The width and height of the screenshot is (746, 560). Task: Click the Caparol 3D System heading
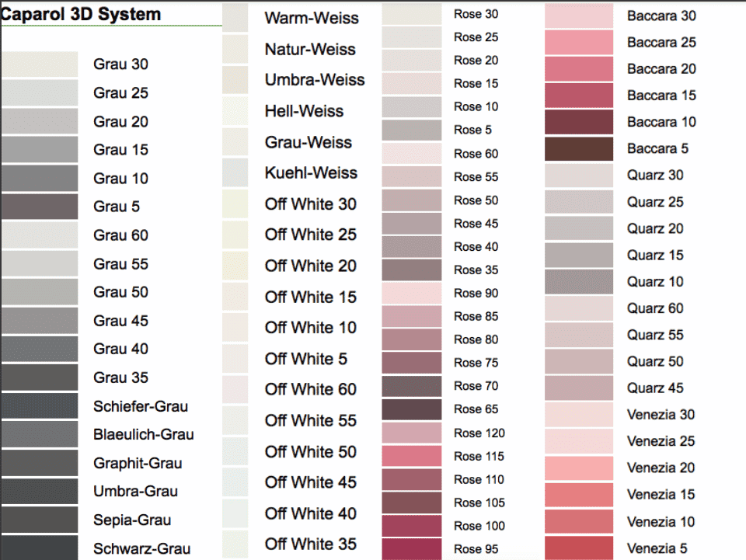(81, 14)
